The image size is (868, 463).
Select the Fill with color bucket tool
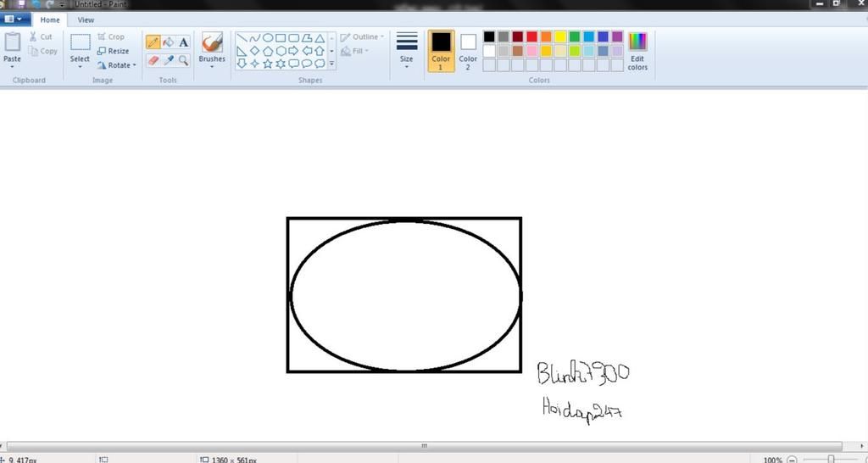point(169,42)
